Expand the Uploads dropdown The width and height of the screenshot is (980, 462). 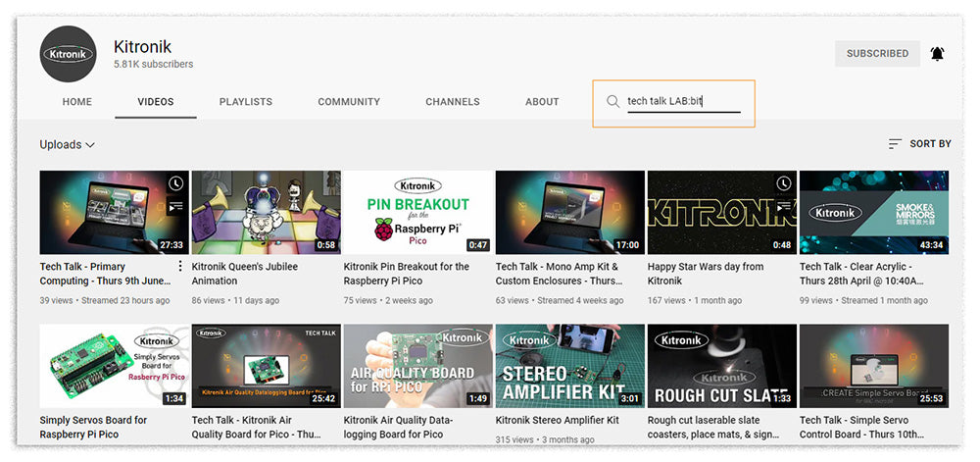(67, 144)
